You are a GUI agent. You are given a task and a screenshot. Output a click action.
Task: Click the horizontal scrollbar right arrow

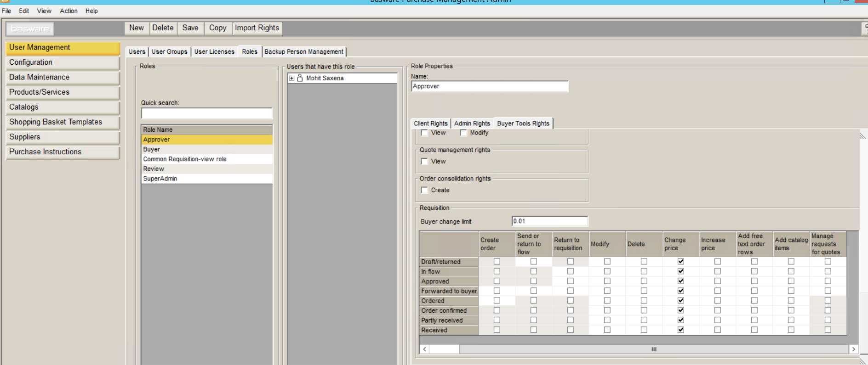tap(853, 349)
